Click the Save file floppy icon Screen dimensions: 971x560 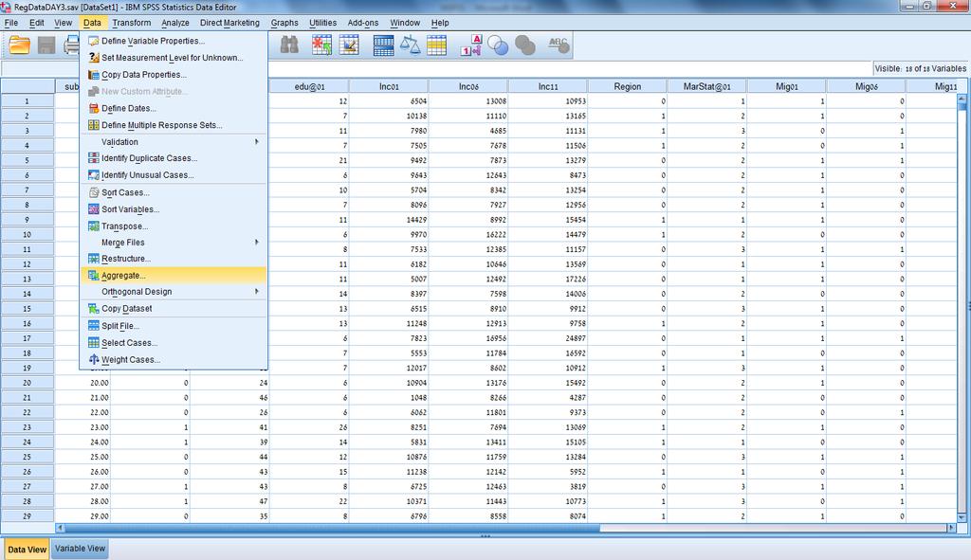(x=46, y=45)
